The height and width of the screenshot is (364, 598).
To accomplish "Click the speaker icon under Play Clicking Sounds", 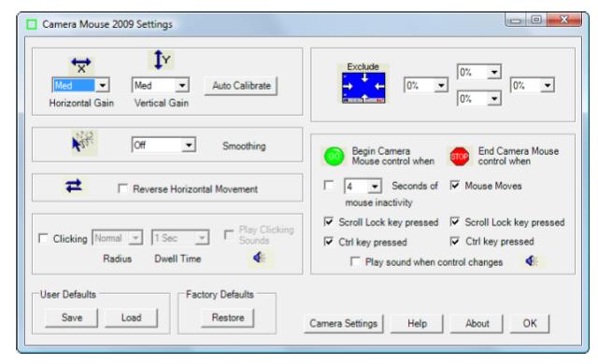I will click(x=259, y=258).
